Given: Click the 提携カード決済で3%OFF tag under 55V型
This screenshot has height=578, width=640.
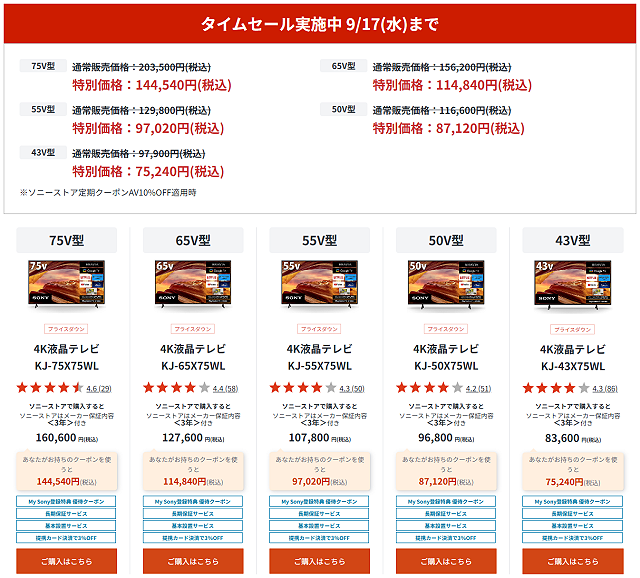Looking at the screenshot, I should (319, 538).
